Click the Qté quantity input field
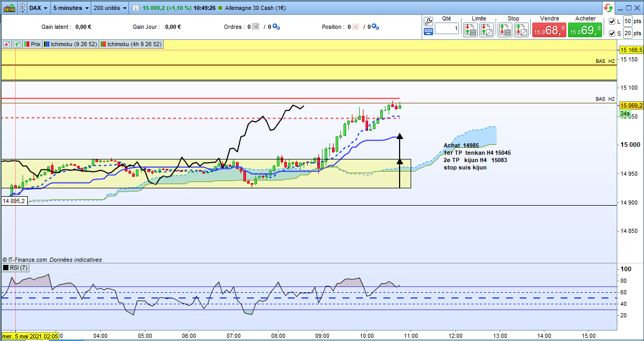644x341 pixels. tap(447, 29)
